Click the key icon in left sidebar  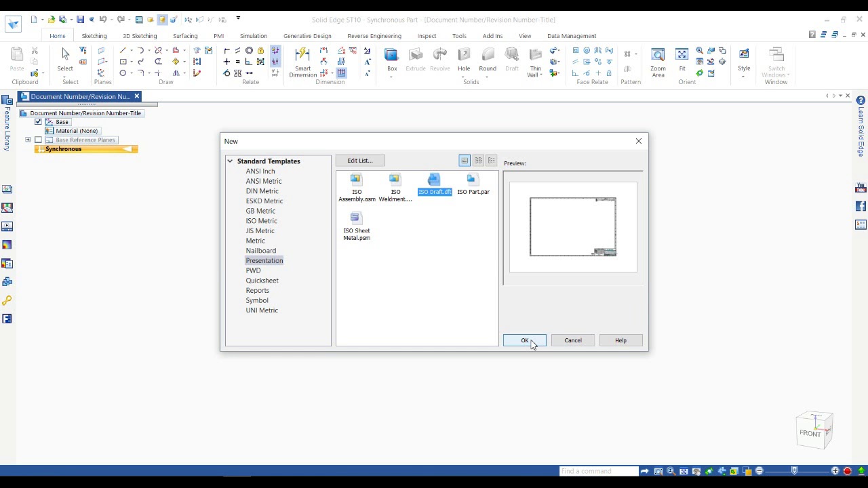click(7, 300)
